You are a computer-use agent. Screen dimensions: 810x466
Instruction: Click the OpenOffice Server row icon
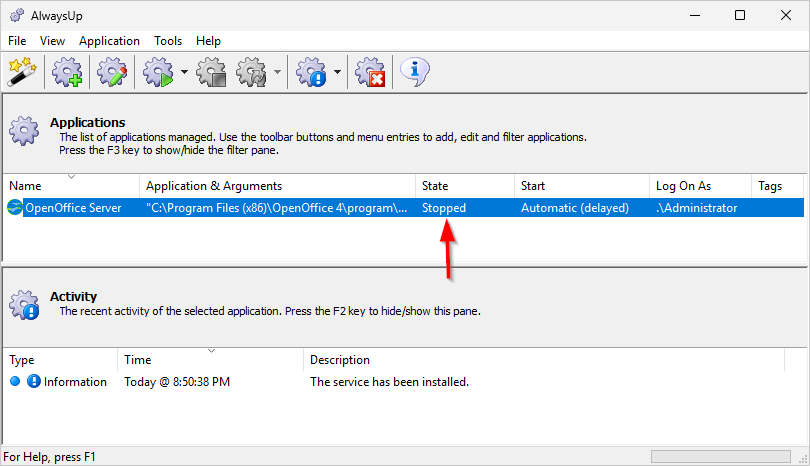[x=14, y=208]
